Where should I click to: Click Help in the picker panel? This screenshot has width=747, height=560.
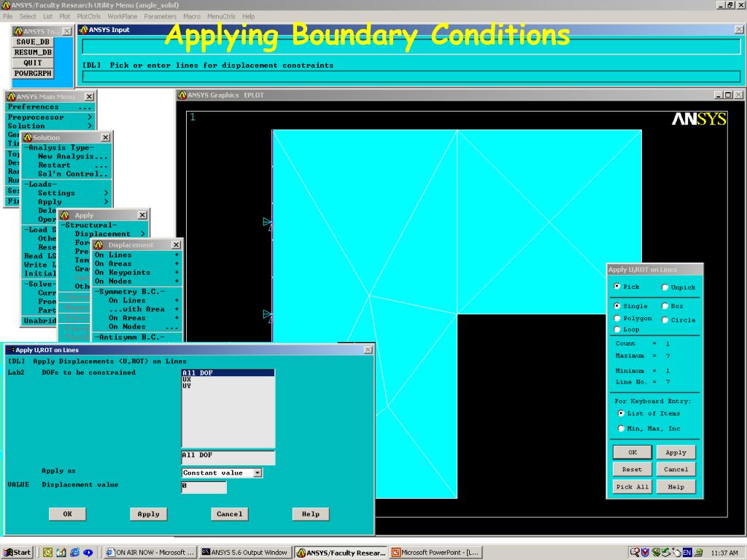[676, 486]
